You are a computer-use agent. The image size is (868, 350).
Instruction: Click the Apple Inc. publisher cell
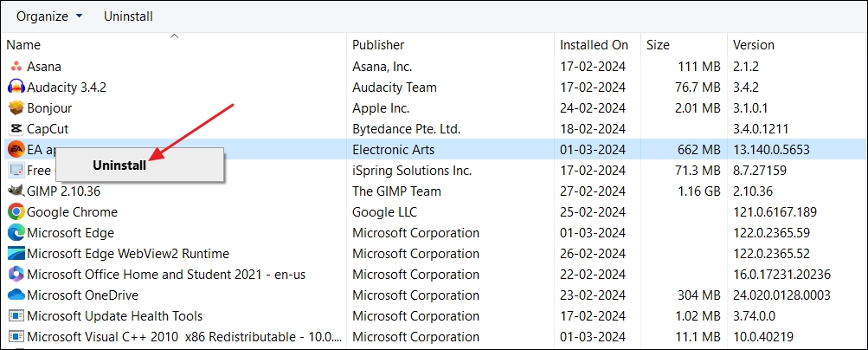click(381, 108)
